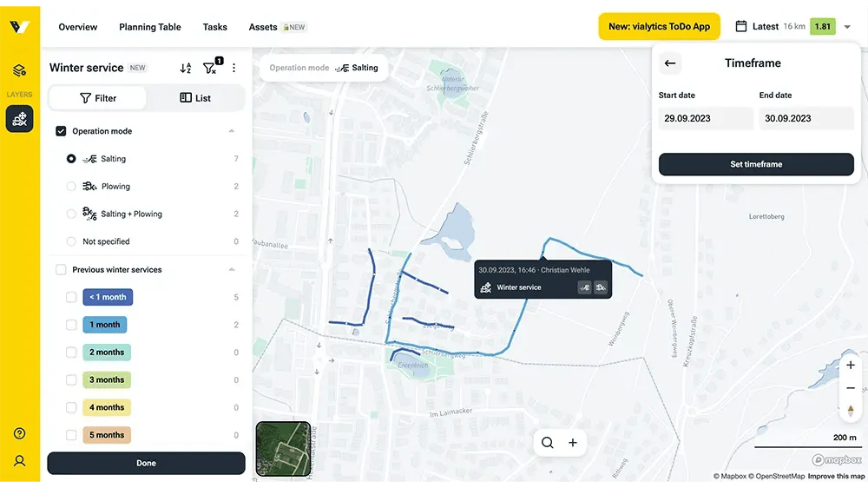Switch to the List tab
The image size is (868, 488).
click(194, 98)
